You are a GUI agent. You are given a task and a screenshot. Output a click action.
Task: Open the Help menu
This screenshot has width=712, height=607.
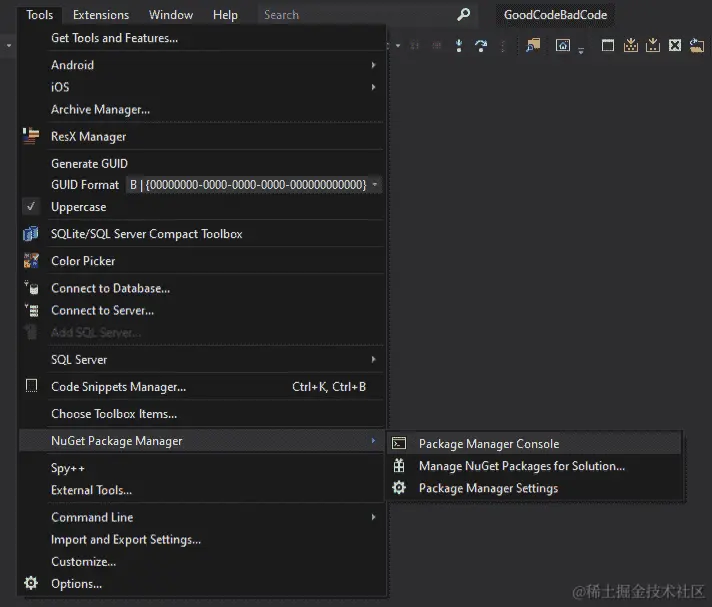pos(225,15)
